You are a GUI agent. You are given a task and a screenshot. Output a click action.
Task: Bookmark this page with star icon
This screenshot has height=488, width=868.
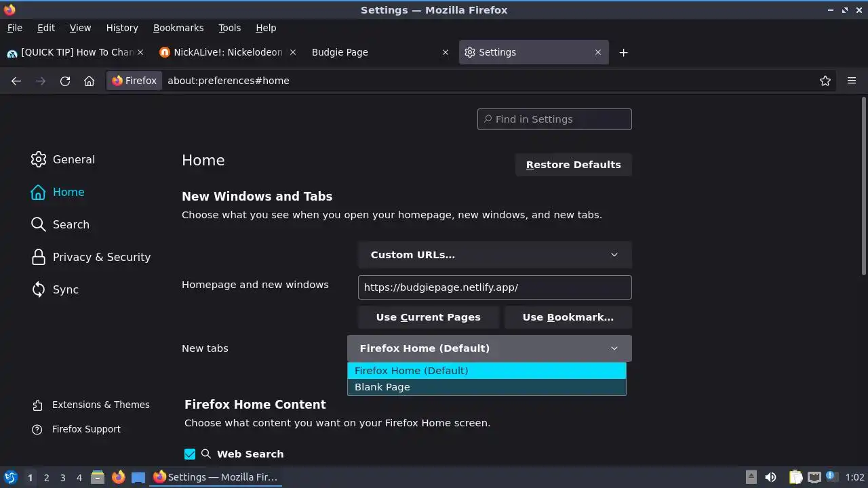pyautogui.click(x=825, y=81)
